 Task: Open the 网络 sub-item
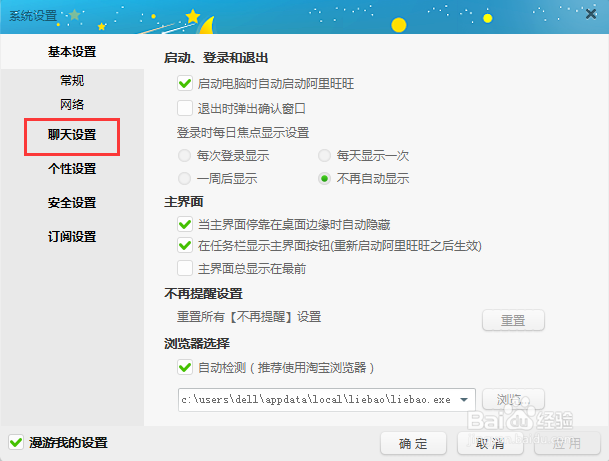point(72,104)
